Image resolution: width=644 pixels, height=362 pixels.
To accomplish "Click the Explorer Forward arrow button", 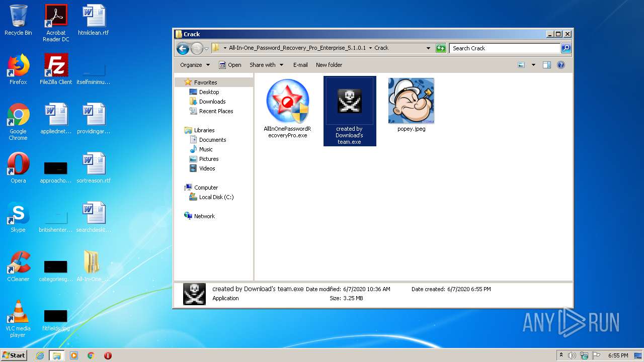I will point(197,48).
